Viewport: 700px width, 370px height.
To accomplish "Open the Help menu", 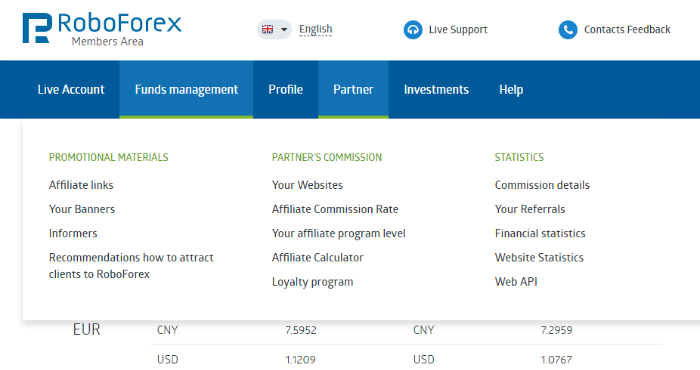I will point(511,89).
